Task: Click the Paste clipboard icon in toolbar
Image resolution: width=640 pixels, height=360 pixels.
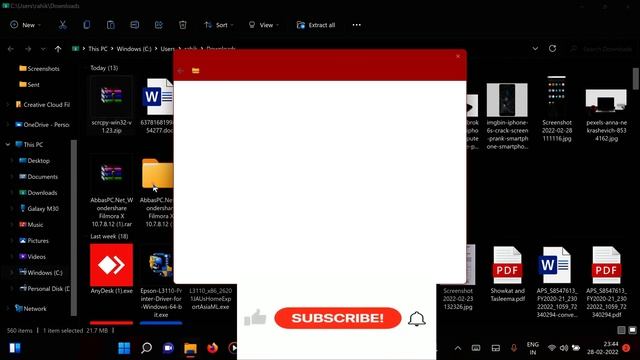Action: pos(111,25)
